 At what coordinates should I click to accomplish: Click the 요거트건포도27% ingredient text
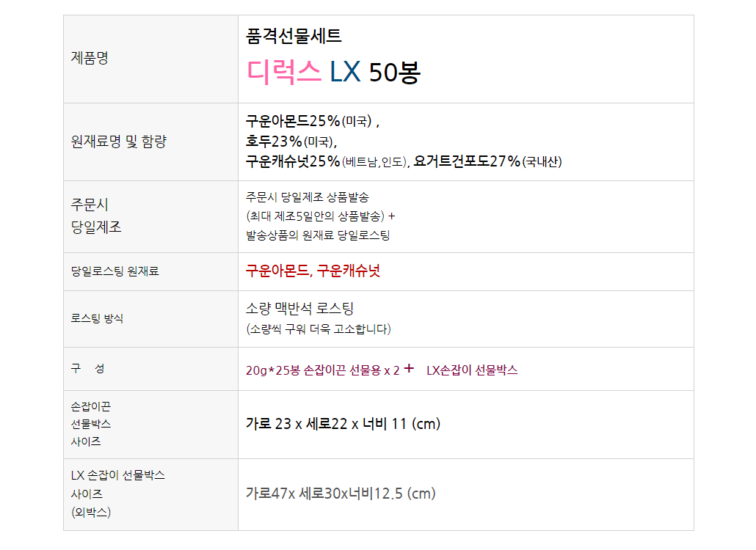(x=467, y=161)
